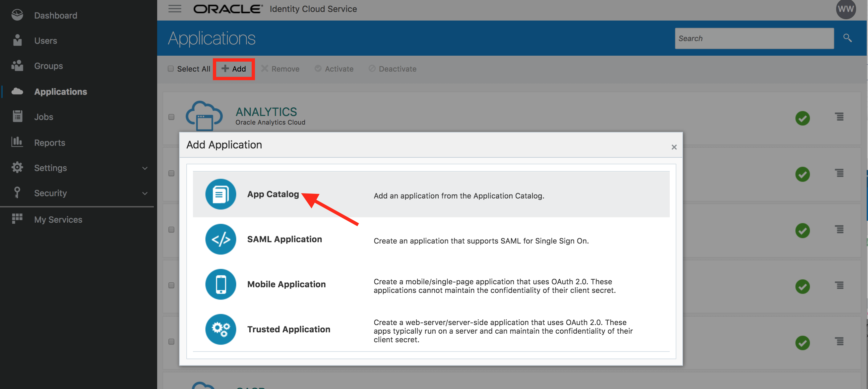Click the ANALYTICS green active status checkmark
Viewport: 868px width, 389px height.
click(x=802, y=118)
